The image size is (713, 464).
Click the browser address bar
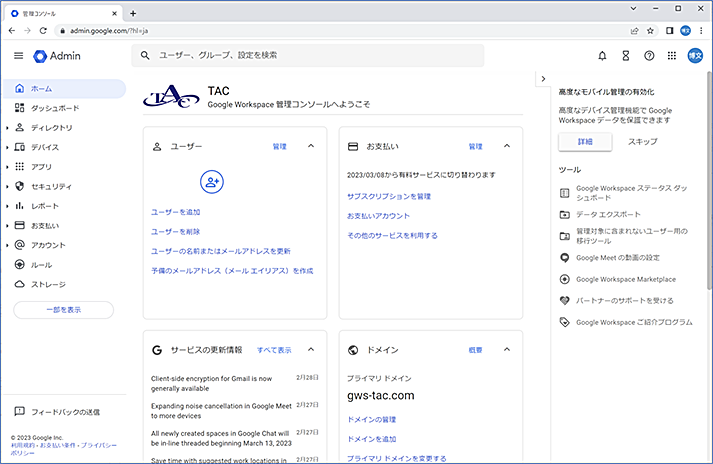(x=343, y=31)
